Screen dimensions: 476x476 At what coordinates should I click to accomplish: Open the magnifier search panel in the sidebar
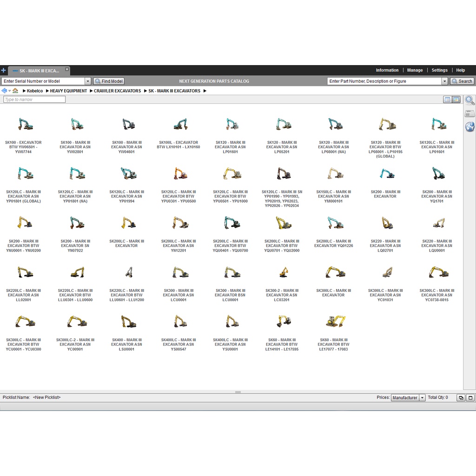[x=469, y=100]
